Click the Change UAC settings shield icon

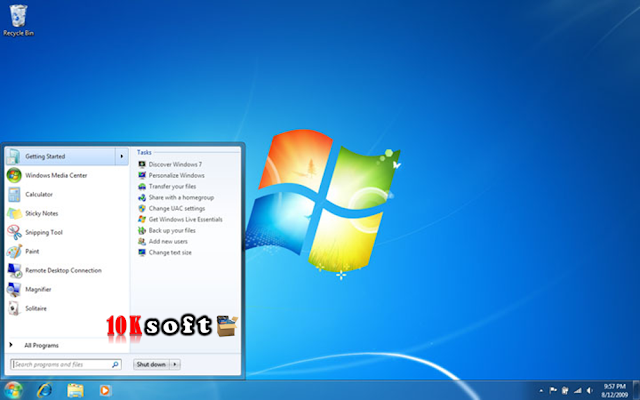click(x=142, y=209)
